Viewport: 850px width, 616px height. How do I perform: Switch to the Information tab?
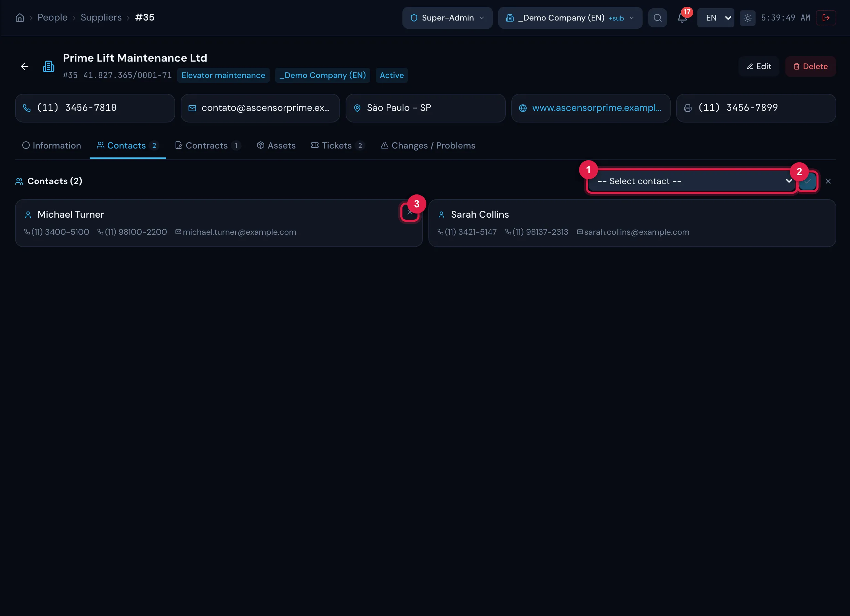[x=51, y=145]
